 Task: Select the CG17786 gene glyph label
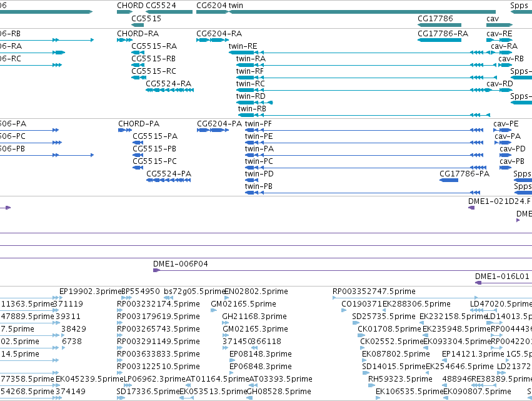point(435,18)
